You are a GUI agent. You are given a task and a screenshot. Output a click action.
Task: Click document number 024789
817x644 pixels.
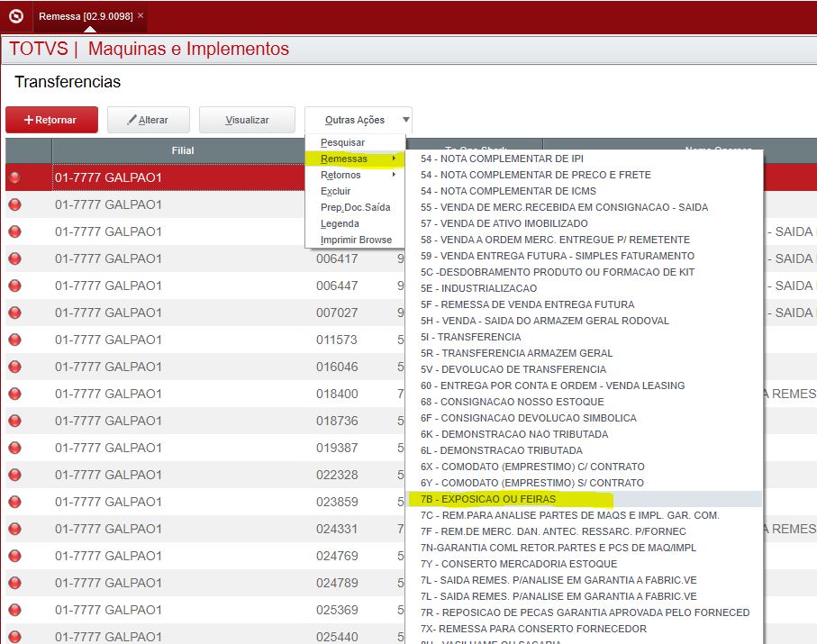(337, 583)
